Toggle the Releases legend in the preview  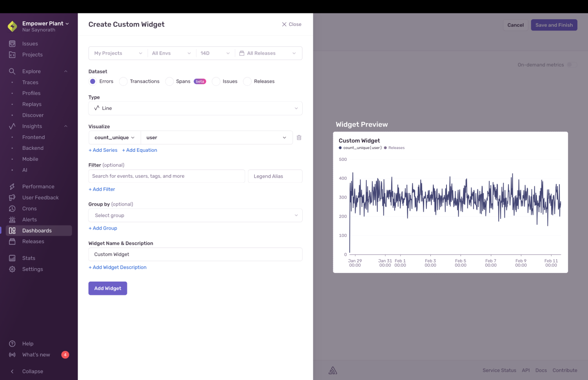[394, 148]
